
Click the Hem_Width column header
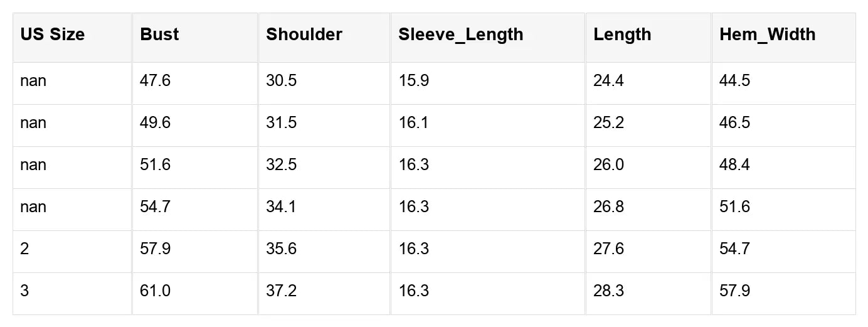(x=767, y=35)
